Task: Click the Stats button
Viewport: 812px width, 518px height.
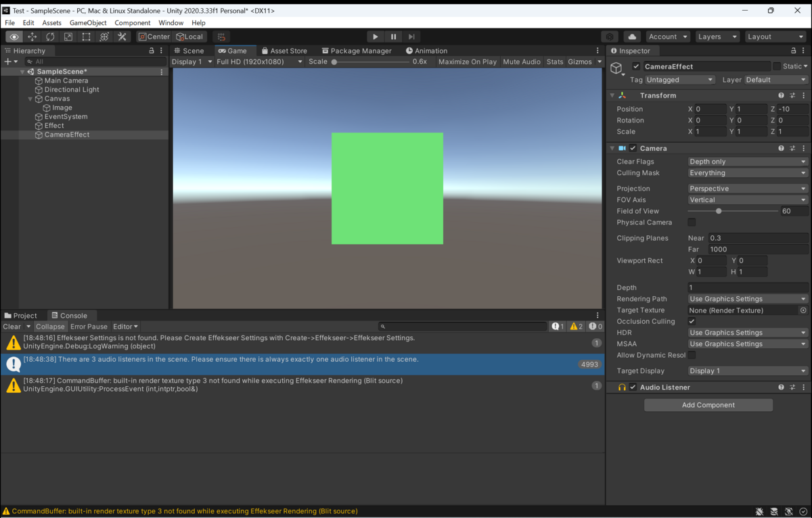Action: pyautogui.click(x=555, y=62)
